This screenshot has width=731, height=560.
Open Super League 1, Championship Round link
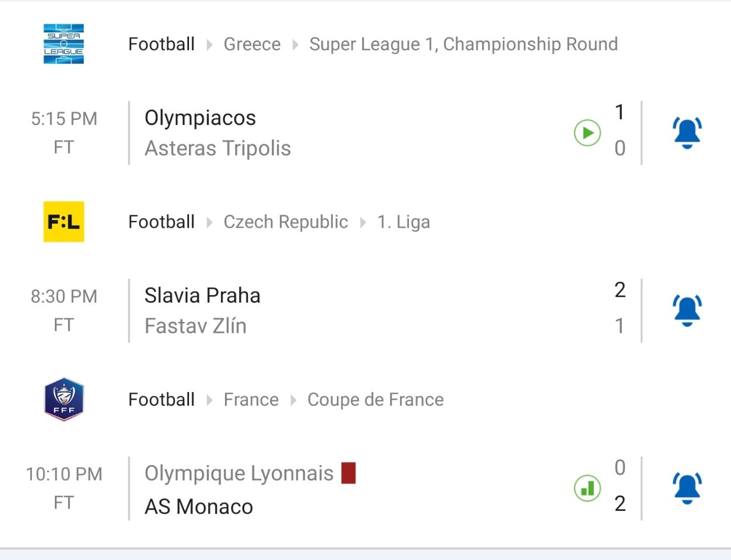pos(463,44)
